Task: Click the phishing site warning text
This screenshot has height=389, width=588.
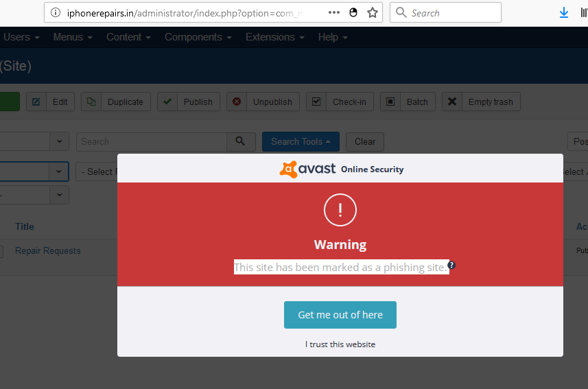Action: tap(340, 267)
